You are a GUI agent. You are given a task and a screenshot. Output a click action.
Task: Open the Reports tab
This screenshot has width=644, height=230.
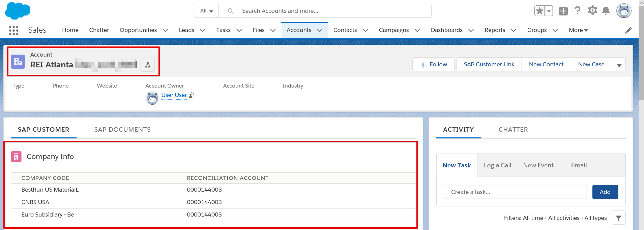(495, 30)
